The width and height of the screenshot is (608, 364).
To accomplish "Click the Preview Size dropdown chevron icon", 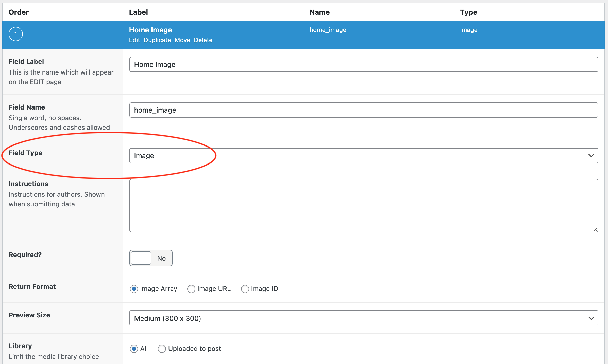I will click(591, 318).
